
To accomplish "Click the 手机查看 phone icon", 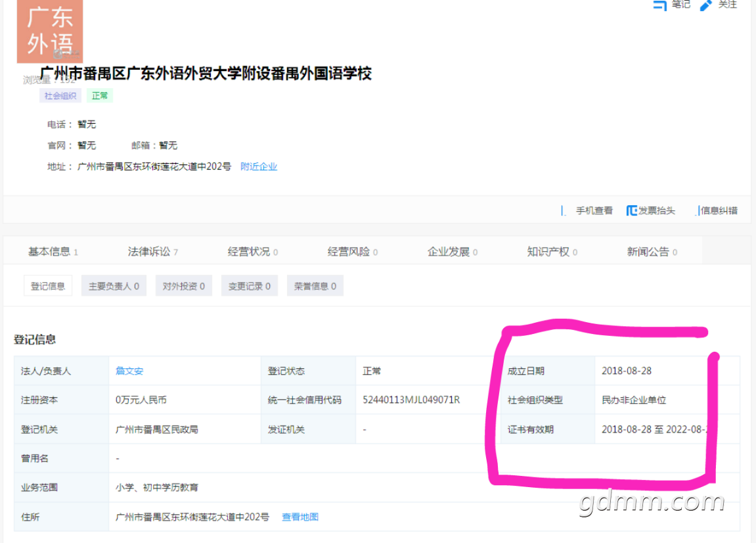I will [x=564, y=211].
